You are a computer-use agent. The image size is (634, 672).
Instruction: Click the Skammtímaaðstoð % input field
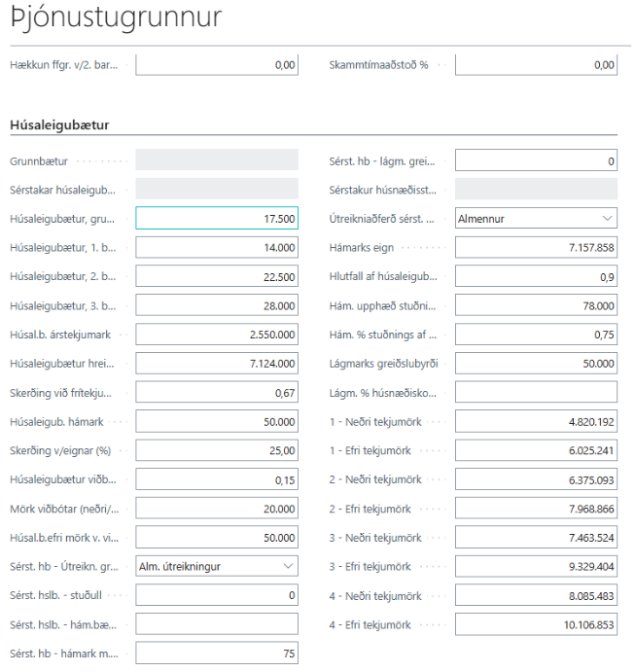tap(536, 65)
